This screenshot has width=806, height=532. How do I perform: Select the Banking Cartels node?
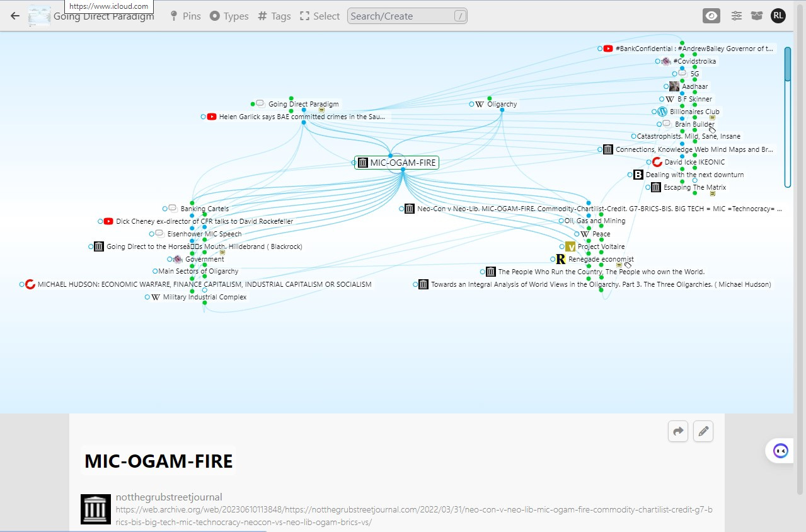pos(205,209)
